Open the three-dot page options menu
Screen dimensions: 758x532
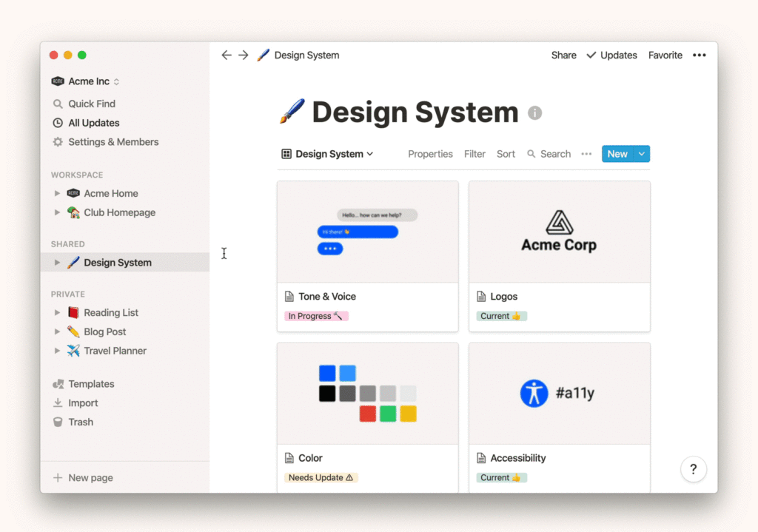point(699,55)
